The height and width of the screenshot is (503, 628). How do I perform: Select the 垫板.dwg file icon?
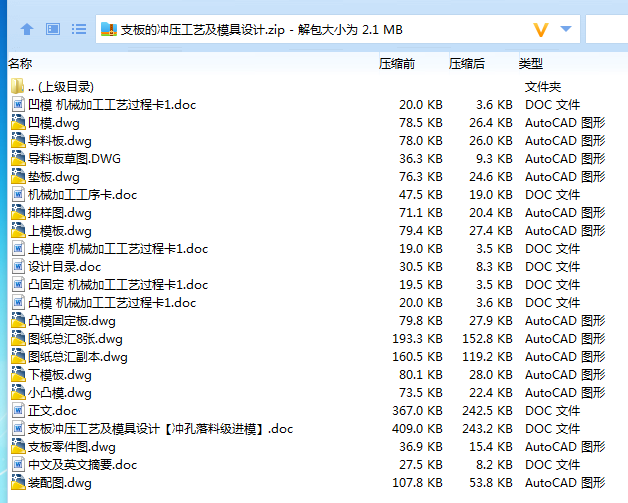pos(18,176)
